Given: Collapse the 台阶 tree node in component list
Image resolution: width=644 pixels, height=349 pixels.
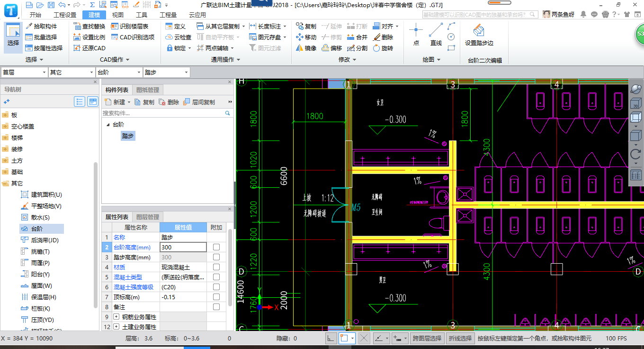Looking at the screenshot, I should [107, 124].
